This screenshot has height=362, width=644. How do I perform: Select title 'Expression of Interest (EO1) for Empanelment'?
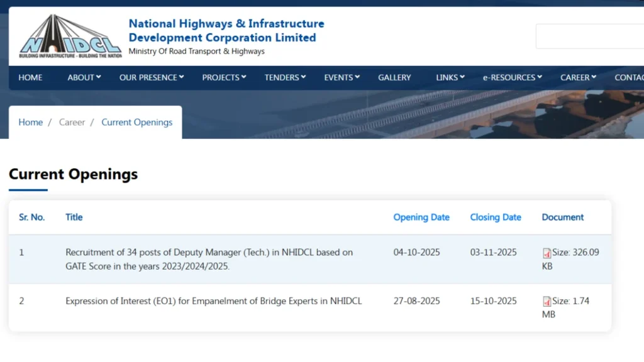(x=214, y=301)
